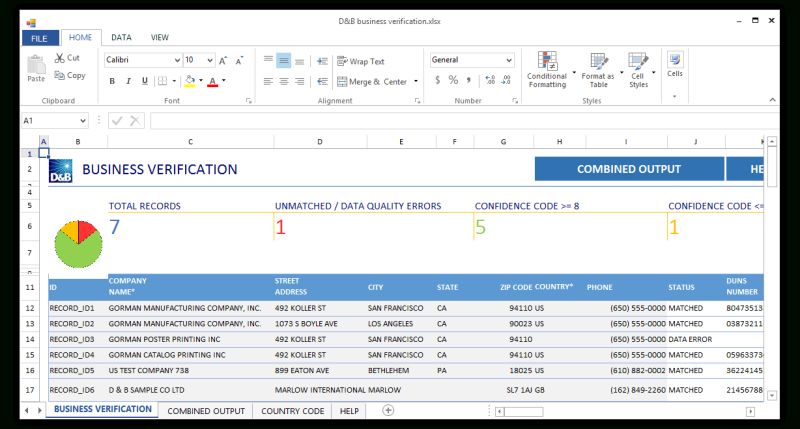Open the A1 Name Box dropdown
800x429 pixels.
coord(82,121)
